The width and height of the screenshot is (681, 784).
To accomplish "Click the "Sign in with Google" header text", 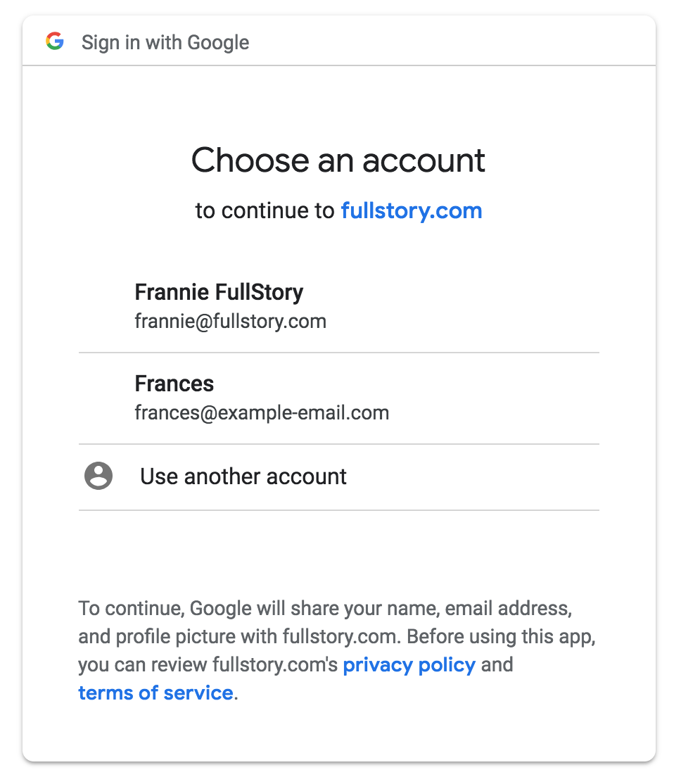I will [165, 42].
